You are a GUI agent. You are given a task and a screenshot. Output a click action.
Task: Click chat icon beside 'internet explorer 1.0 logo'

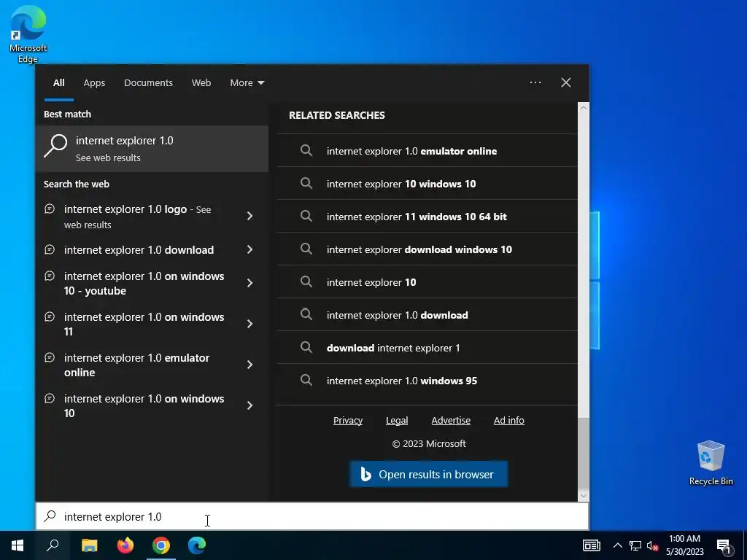point(50,209)
